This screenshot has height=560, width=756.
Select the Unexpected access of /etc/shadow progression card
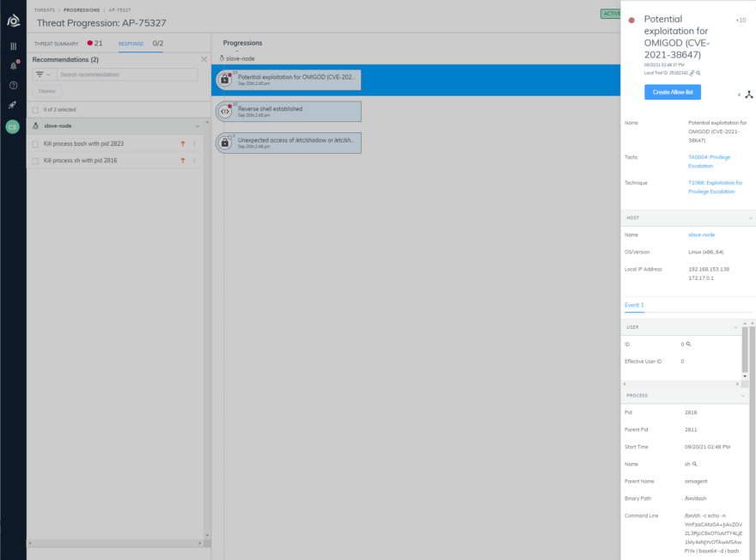pos(289,143)
